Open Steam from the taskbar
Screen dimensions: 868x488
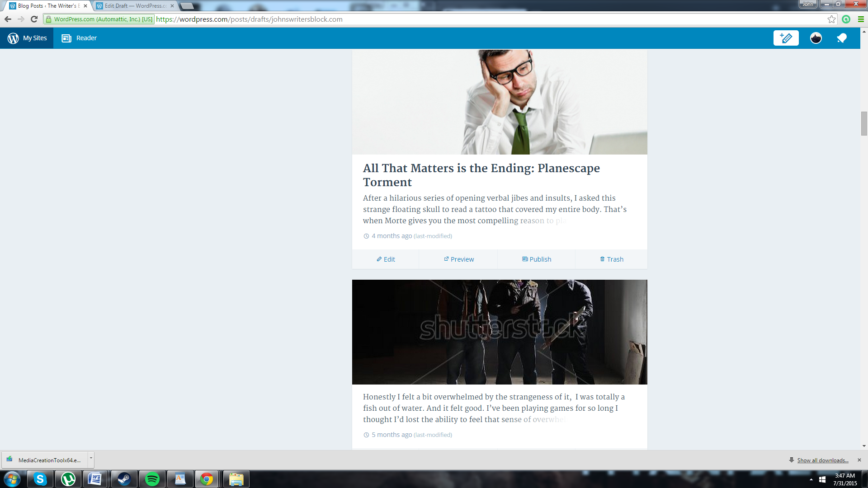[x=124, y=479]
